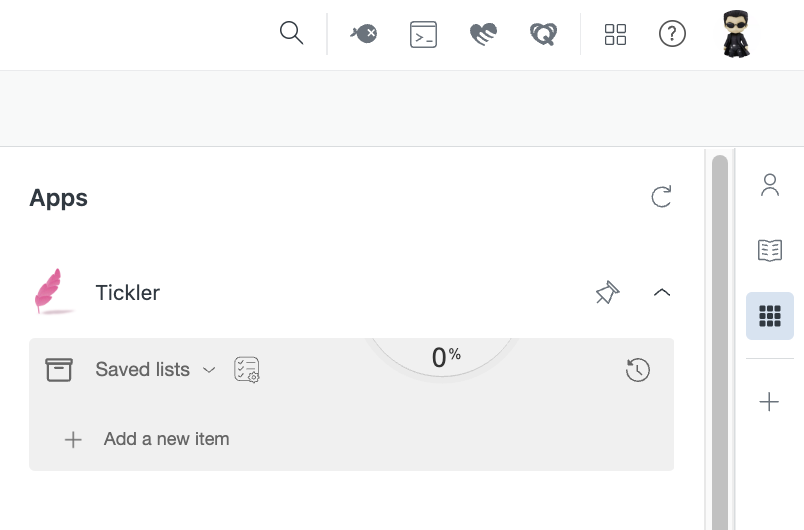Collapse the Tickler app section
804x530 pixels.
point(662,292)
